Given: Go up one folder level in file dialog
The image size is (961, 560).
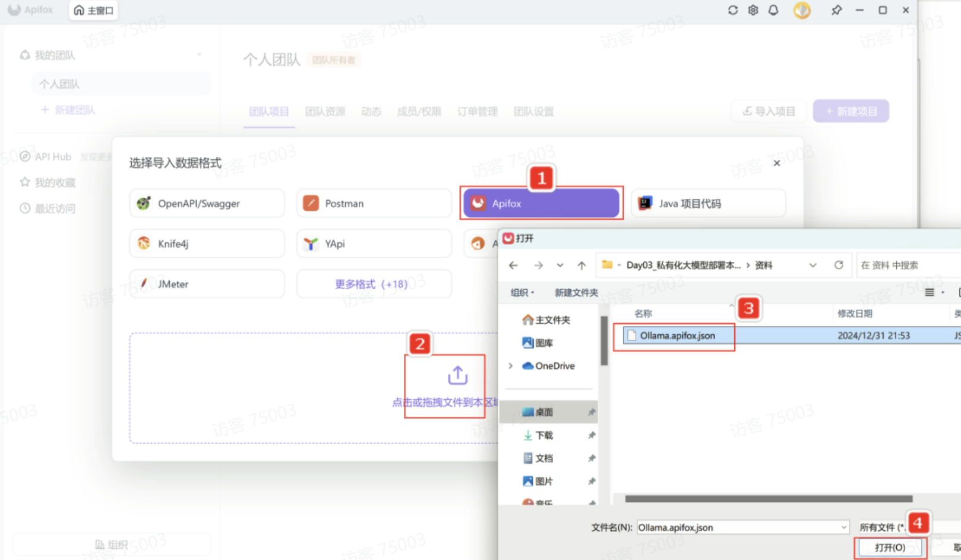Looking at the screenshot, I should coord(581,265).
